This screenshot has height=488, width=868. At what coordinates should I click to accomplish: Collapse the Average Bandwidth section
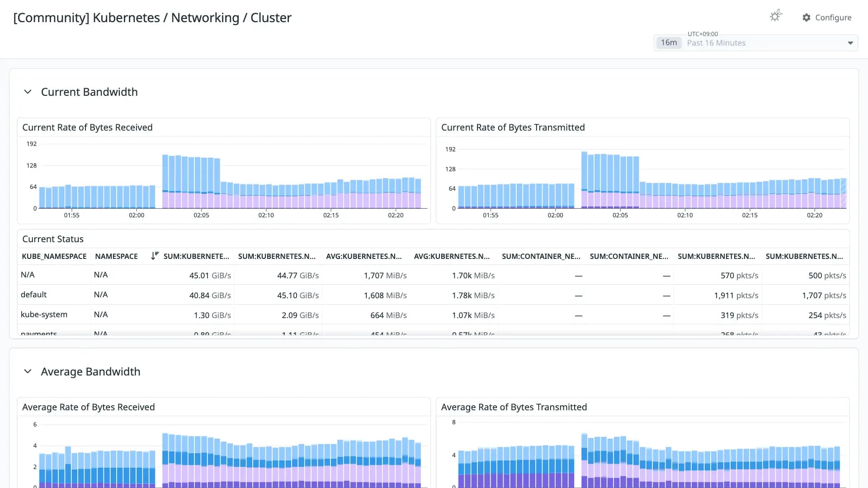click(x=28, y=371)
